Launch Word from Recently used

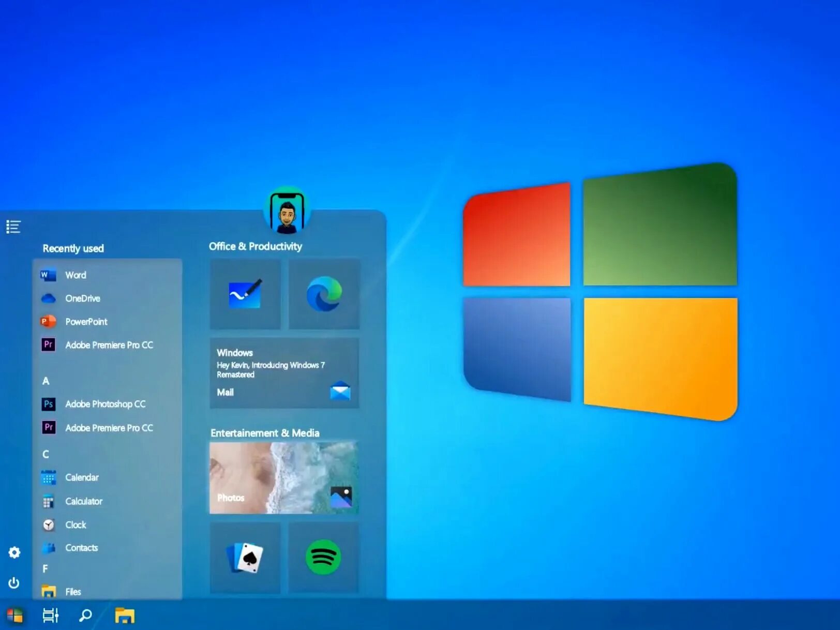76,275
